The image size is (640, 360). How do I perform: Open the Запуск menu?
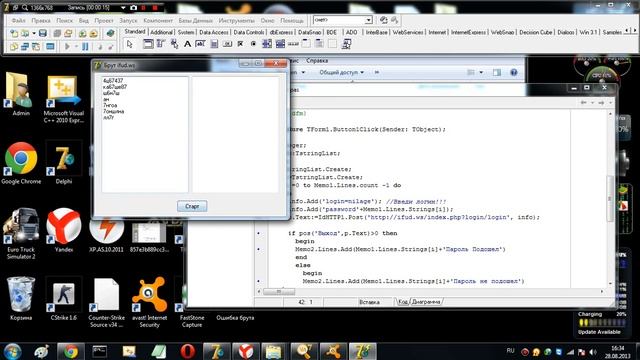tap(128, 20)
